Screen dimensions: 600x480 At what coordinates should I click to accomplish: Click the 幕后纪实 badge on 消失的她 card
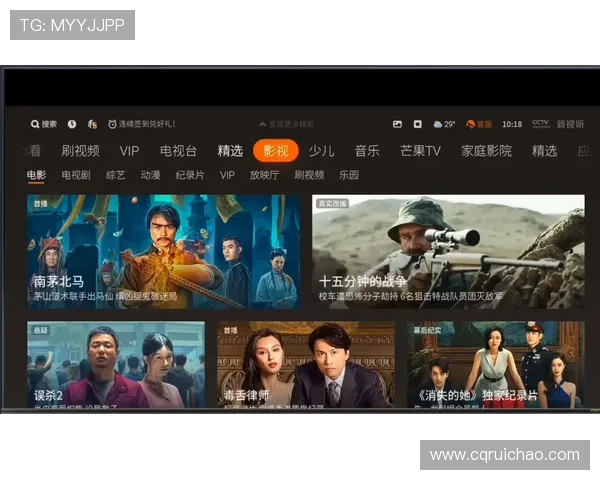[427, 330]
